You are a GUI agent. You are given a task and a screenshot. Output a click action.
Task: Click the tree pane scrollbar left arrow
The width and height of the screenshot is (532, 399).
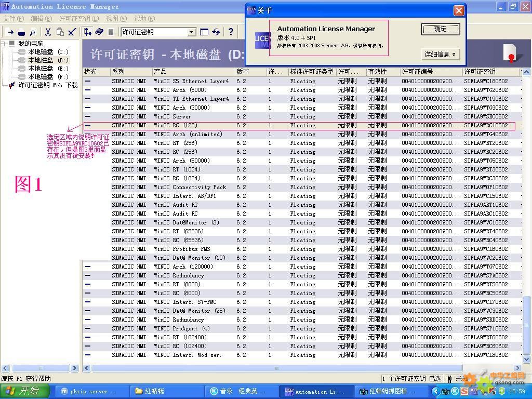5,368
